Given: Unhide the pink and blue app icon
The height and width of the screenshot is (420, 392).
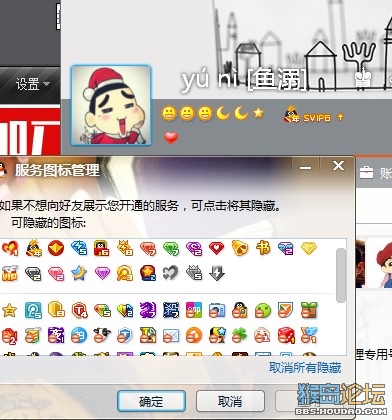Looking at the screenshot, I should click(194, 310).
